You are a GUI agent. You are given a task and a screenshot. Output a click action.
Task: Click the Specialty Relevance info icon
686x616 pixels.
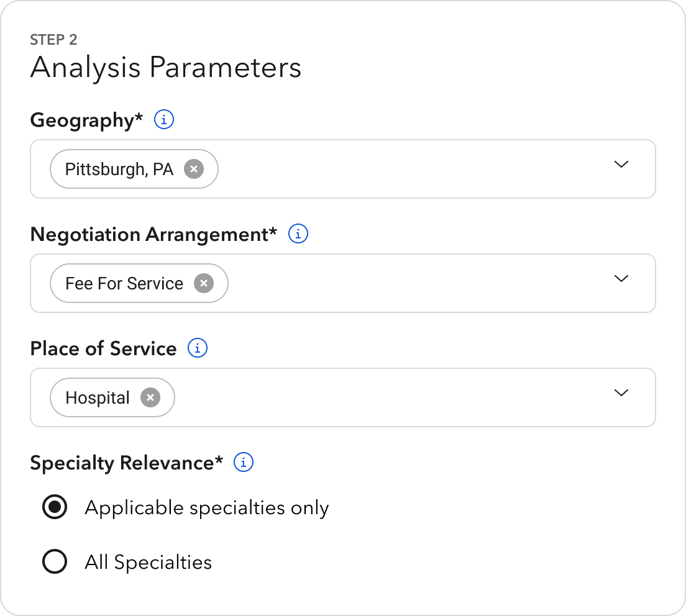pyautogui.click(x=244, y=463)
